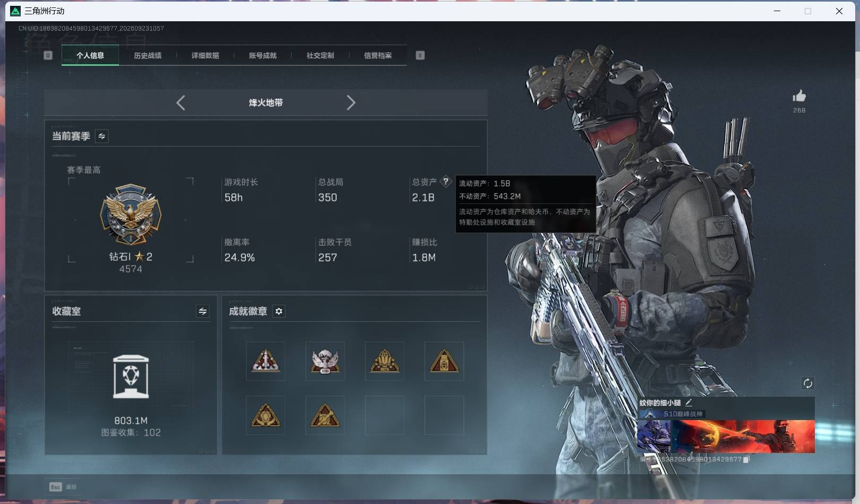
Task: Click the Esc 返回 button
Action: pos(63,486)
